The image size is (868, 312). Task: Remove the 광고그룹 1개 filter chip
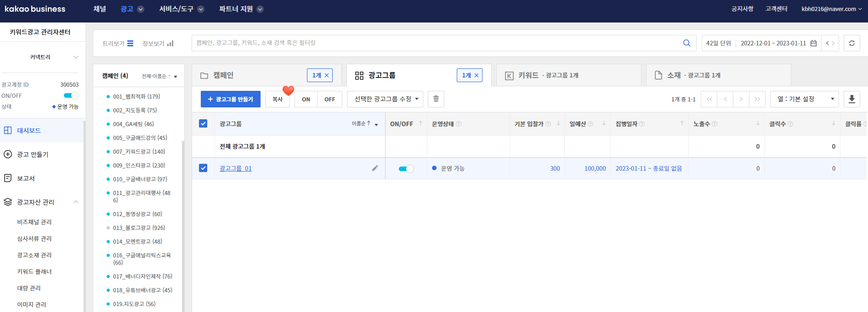tap(477, 75)
